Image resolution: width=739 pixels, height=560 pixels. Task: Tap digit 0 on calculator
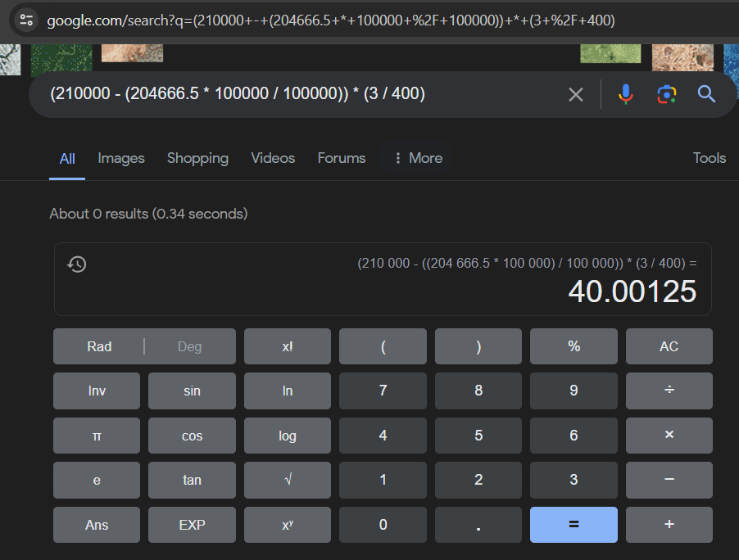click(383, 525)
